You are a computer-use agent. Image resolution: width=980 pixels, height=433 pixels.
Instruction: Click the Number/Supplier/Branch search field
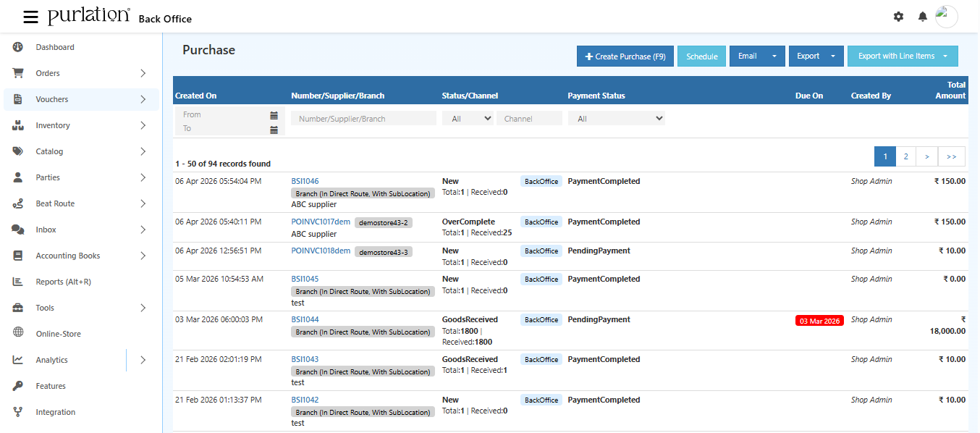click(363, 117)
